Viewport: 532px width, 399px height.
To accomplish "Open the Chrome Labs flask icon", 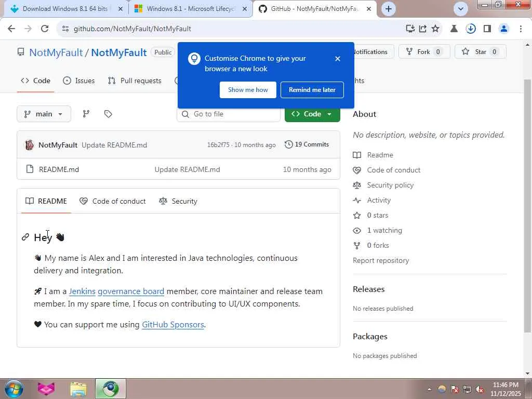I will tap(454, 29).
